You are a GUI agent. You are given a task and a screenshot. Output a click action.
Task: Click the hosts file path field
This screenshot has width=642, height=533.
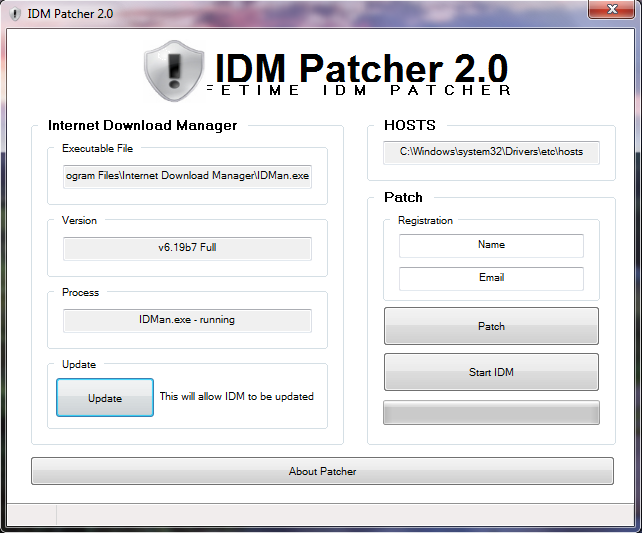pyautogui.click(x=491, y=152)
